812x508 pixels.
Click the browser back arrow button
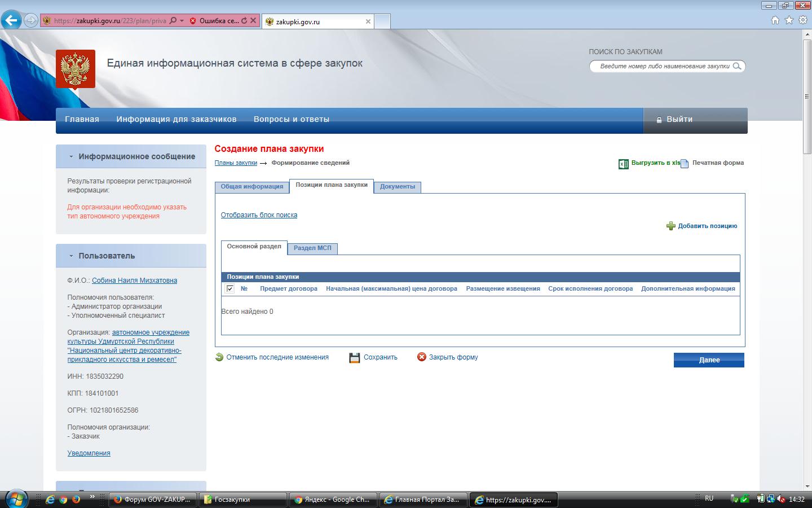[11, 21]
